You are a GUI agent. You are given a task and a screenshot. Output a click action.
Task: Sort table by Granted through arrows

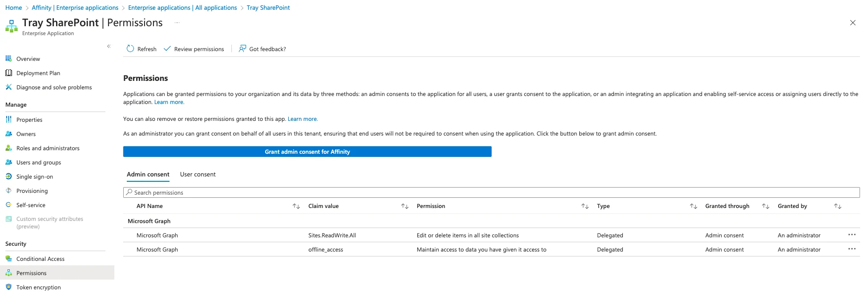pyautogui.click(x=766, y=206)
